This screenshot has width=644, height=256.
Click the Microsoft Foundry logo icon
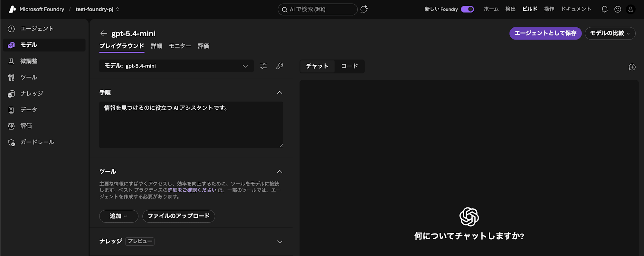coord(12,9)
